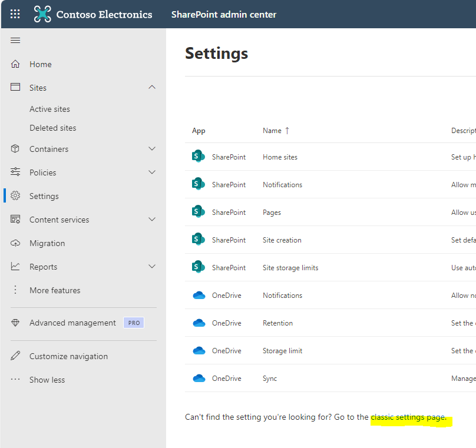Click the Name column sort arrow
This screenshot has width=476, height=448.
tap(287, 131)
